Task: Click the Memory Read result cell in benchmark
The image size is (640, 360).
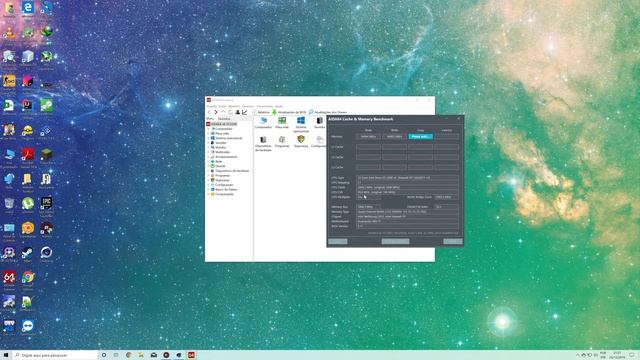Action: (x=368, y=136)
